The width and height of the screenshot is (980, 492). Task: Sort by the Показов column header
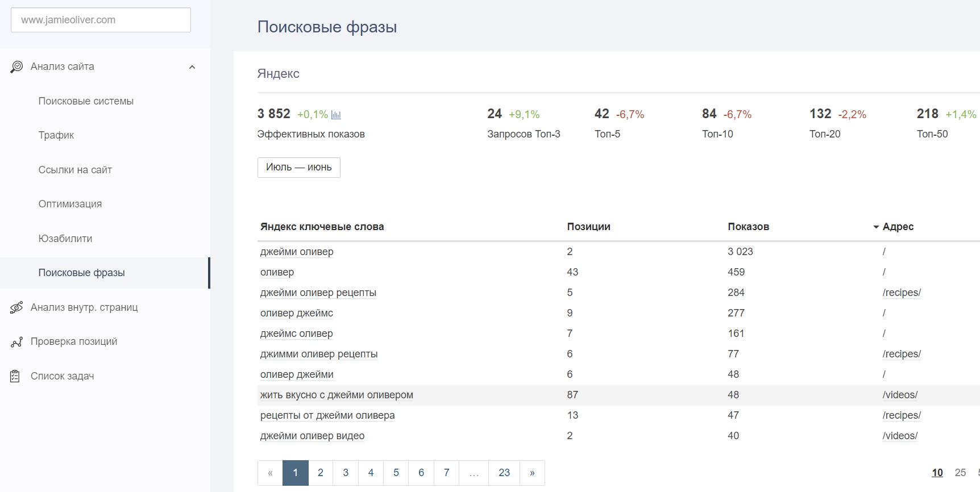point(748,227)
